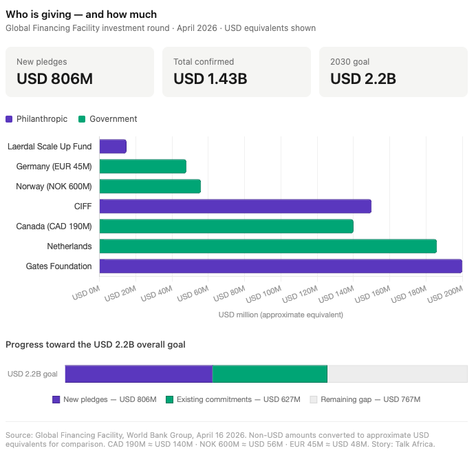This screenshot has width=476, height=455.
Task: Click Existing commitments legend square
Action: pos(170,400)
